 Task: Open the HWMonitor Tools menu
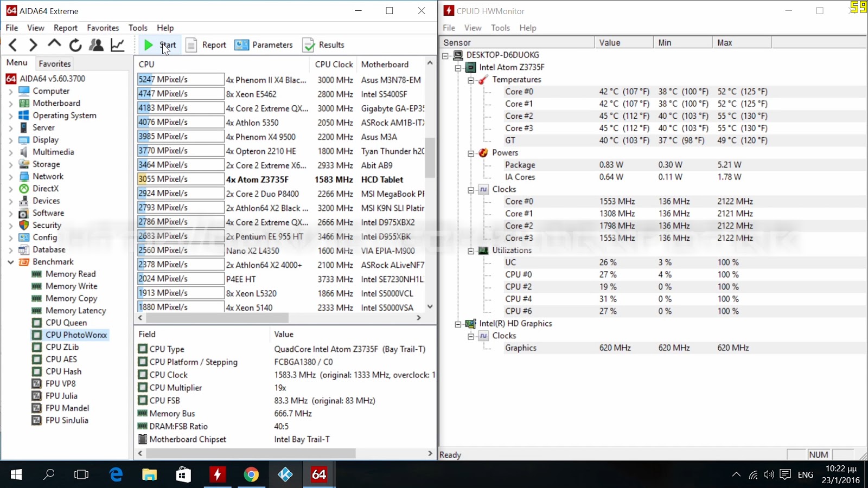point(500,28)
